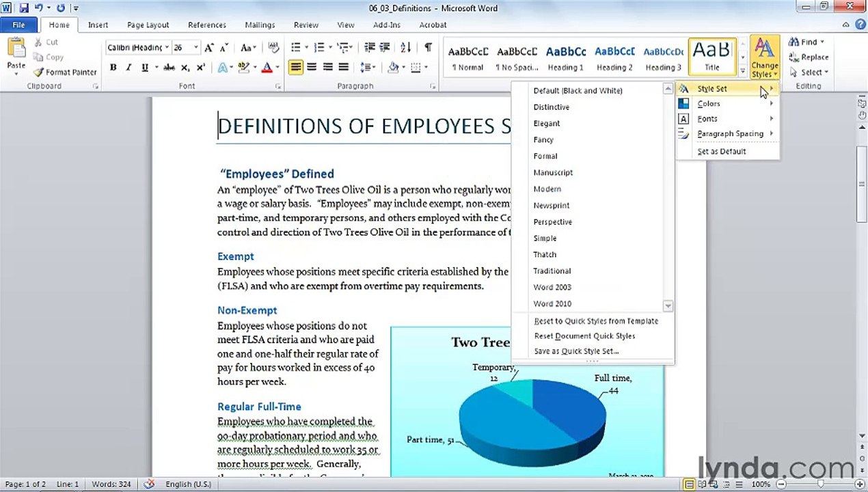Apply the text highlight color
The width and height of the screenshot is (868, 492).
pos(245,68)
